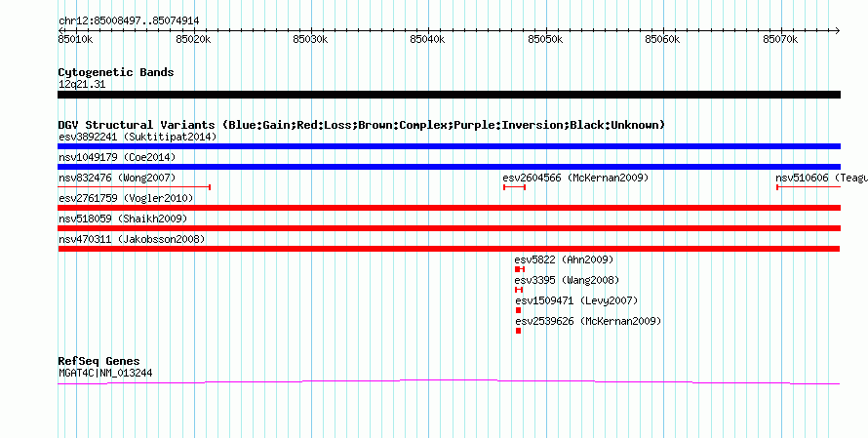This screenshot has width=868, height=438.
Task: Click the chr12:85008497..85074914 coordinates label
Action: point(129,21)
